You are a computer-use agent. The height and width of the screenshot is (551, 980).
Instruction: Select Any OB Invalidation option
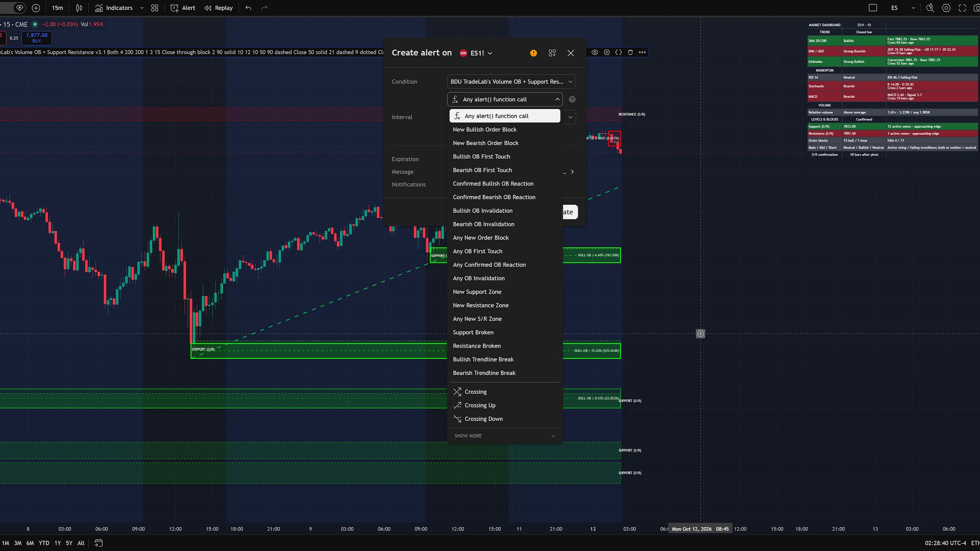pos(505,278)
